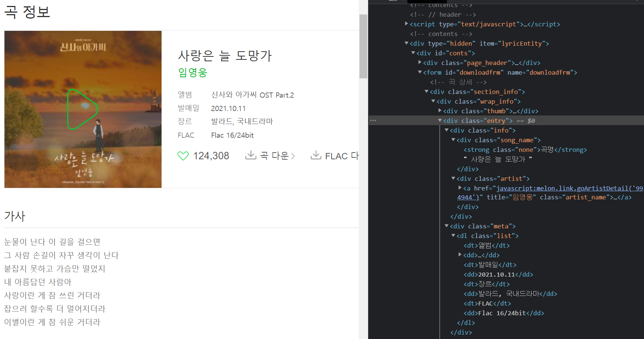Image resolution: width=644 pixels, height=339 pixels.
Task: Click the 곡 정보 heading
Action: click(x=27, y=12)
